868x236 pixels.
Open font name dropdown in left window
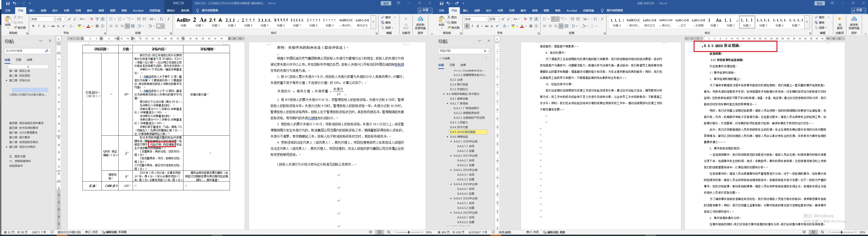(53, 19)
